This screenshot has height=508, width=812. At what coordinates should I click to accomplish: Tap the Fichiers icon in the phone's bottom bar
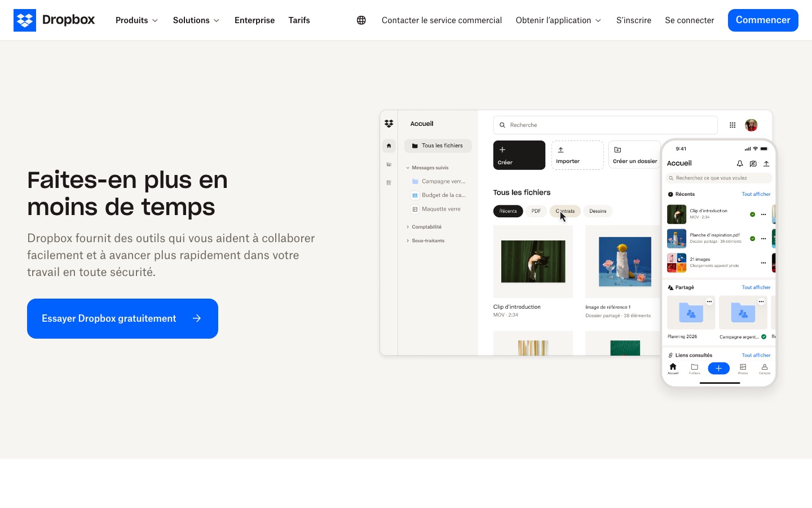coord(695,369)
